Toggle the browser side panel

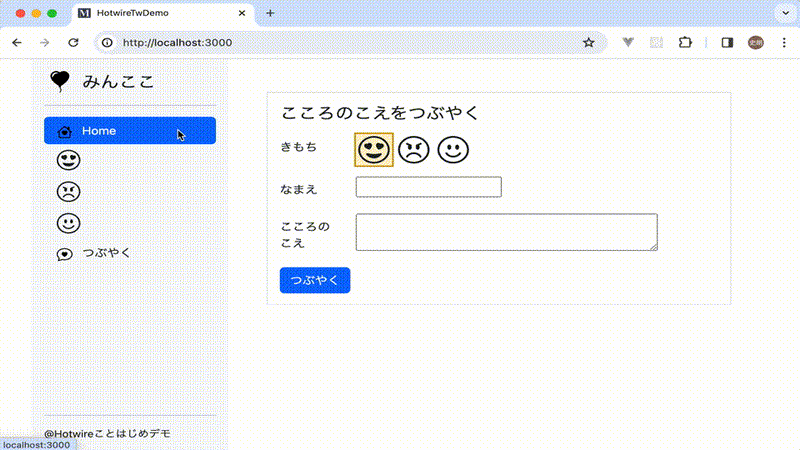click(728, 42)
